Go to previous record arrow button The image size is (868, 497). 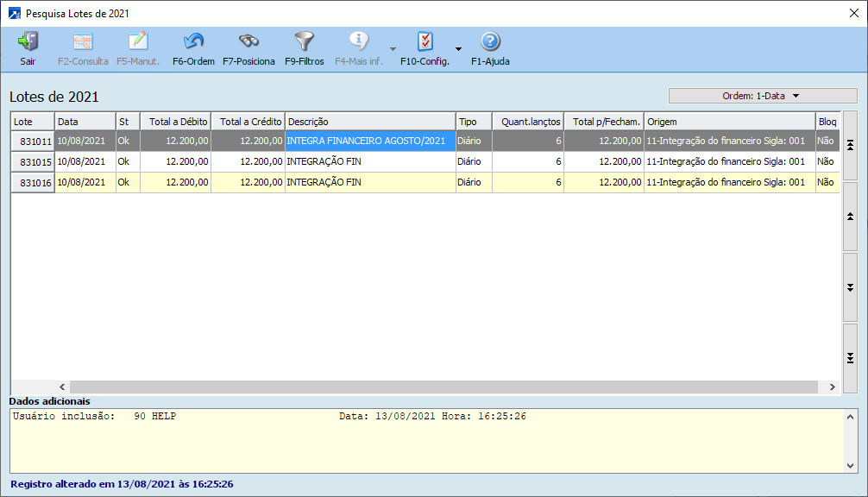[x=850, y=216]
